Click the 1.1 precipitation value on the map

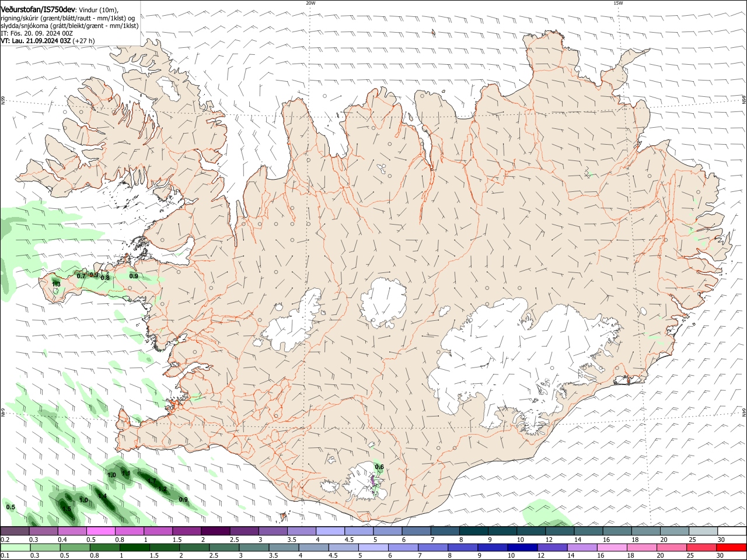pyautogui.click(x=125, y=473)
